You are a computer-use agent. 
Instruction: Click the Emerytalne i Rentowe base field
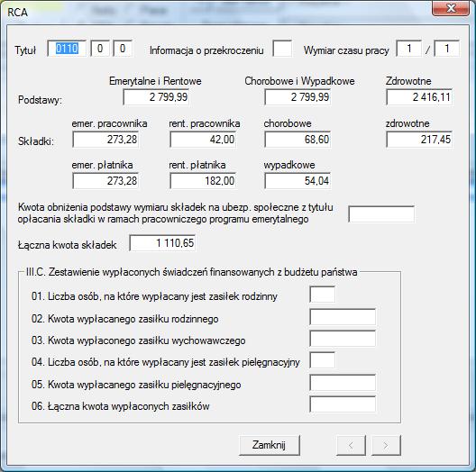point(156,97)
